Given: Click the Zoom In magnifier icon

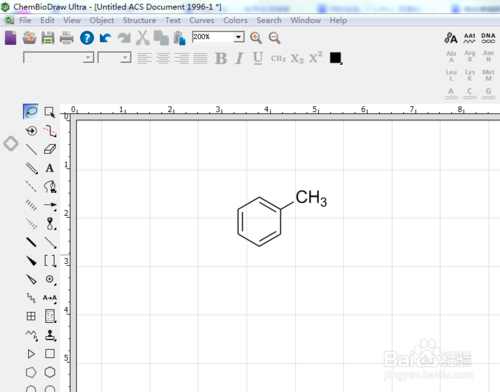Looking at the screenshot, I should coord(256,38).
